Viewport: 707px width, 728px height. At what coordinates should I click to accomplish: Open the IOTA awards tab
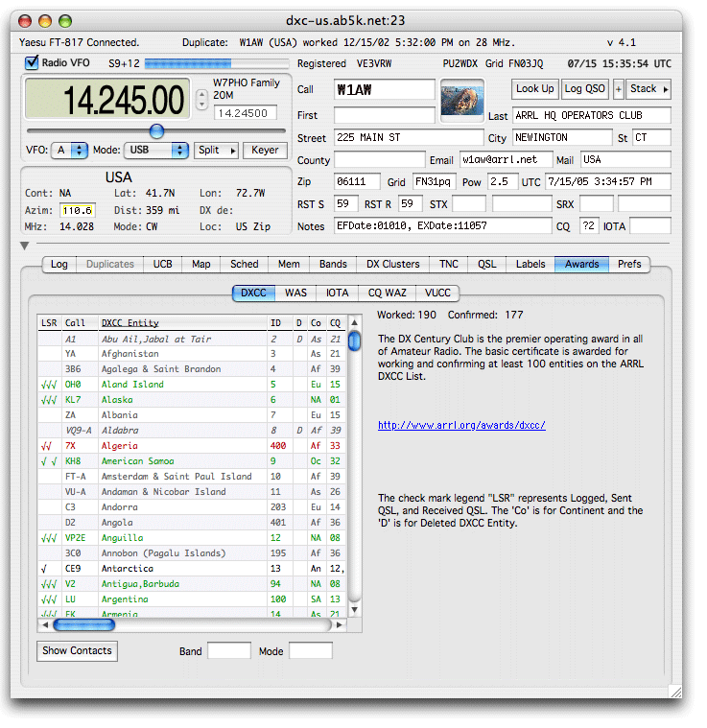[337, 294]
